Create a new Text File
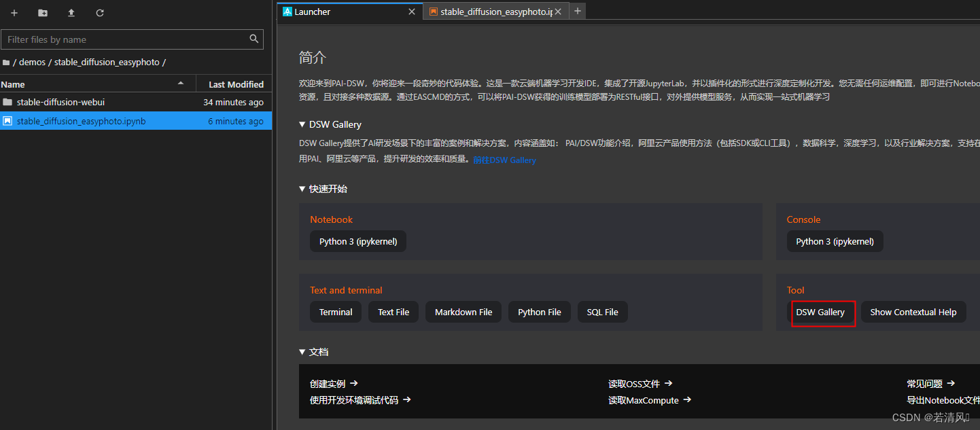The image size is (980, 430). (x=393, y=312)
